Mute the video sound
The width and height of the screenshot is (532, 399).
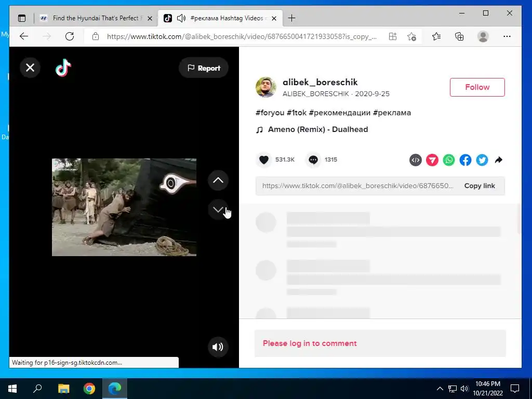coord(218,347)
